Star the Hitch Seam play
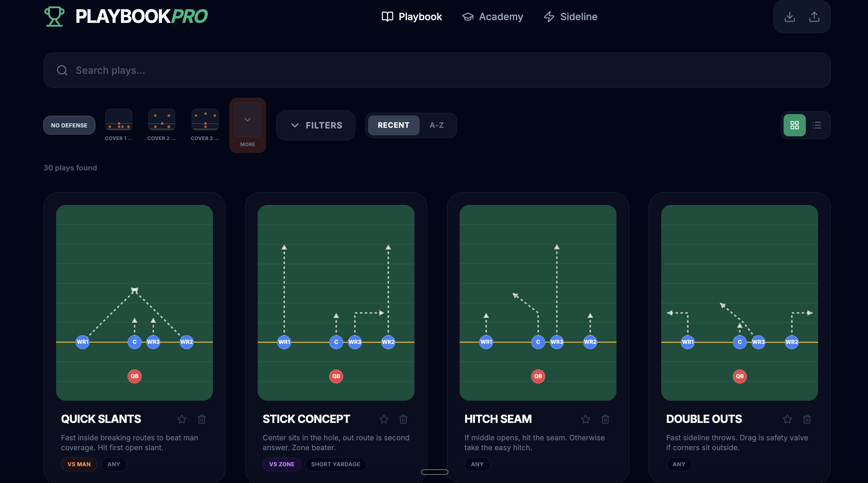Screen dimensions: 868x483 coord(585,419)
